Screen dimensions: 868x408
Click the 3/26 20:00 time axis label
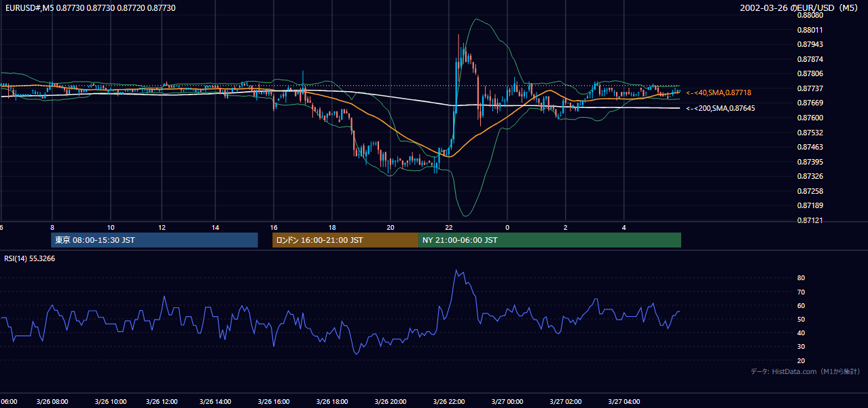(390, 402)
